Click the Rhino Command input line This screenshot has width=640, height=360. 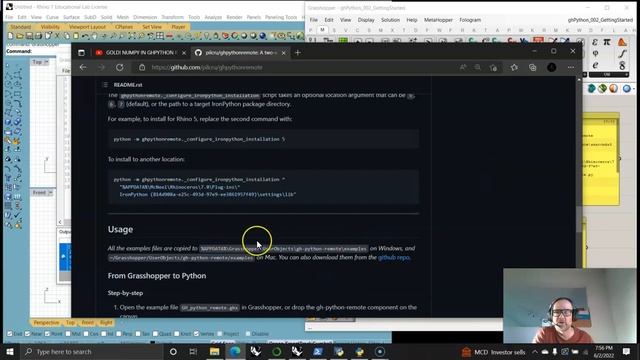click(x=37, y=51)
